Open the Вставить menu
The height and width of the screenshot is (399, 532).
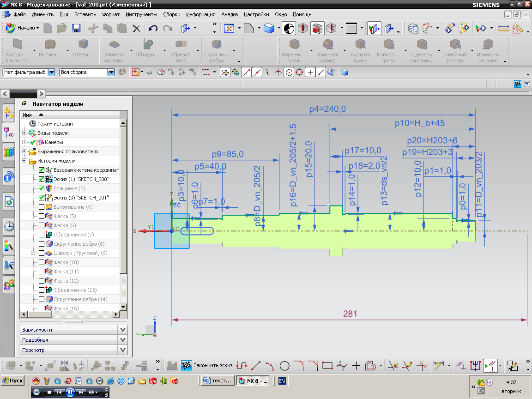click(85, 14)
